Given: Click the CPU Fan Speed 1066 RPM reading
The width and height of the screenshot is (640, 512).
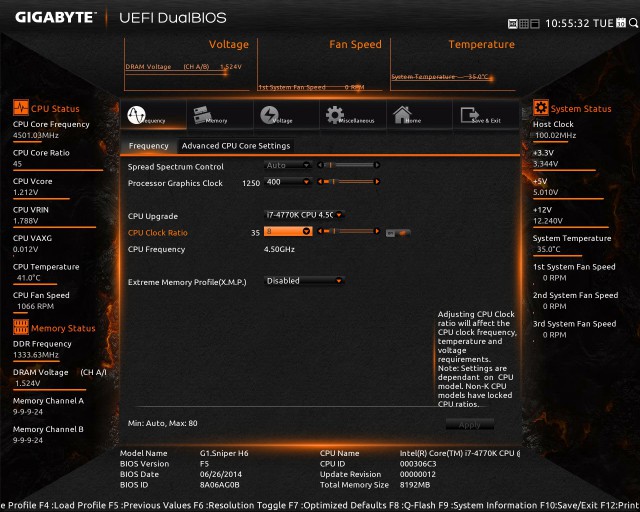Looking at the screenshot, I should pos(35,306).
